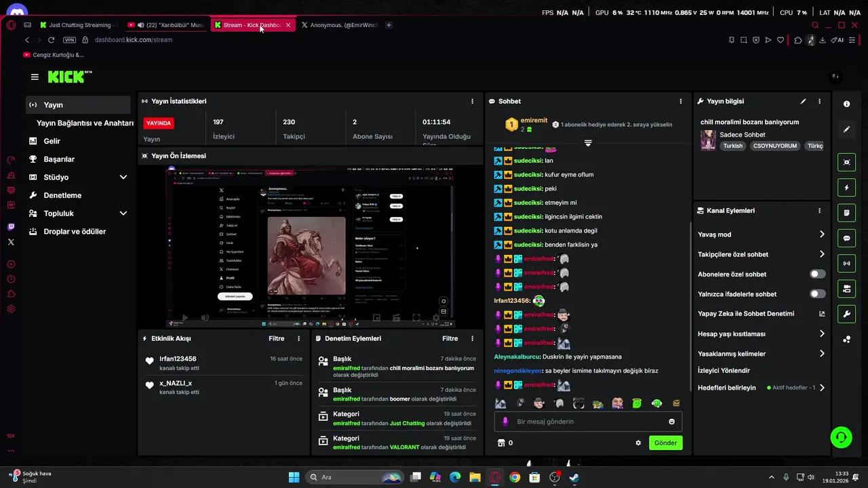Toggle Yalnızca ifadelerle sohbet switch
Screen dimensions: 868x488
(818, 294)
